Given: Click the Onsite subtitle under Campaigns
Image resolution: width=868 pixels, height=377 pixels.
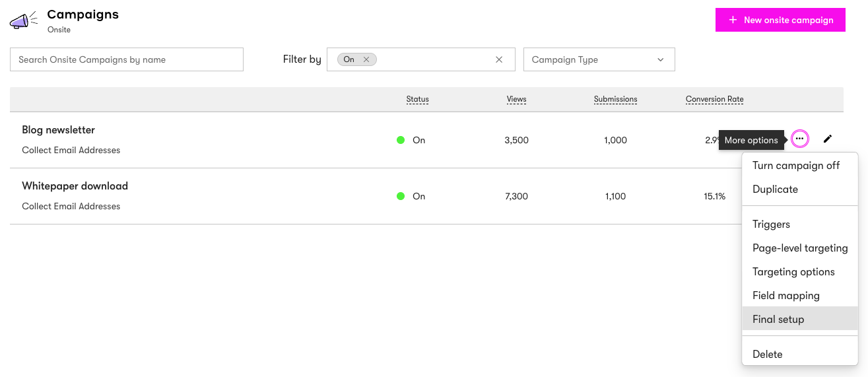Looking at the screenshot, I should [59, 30].
